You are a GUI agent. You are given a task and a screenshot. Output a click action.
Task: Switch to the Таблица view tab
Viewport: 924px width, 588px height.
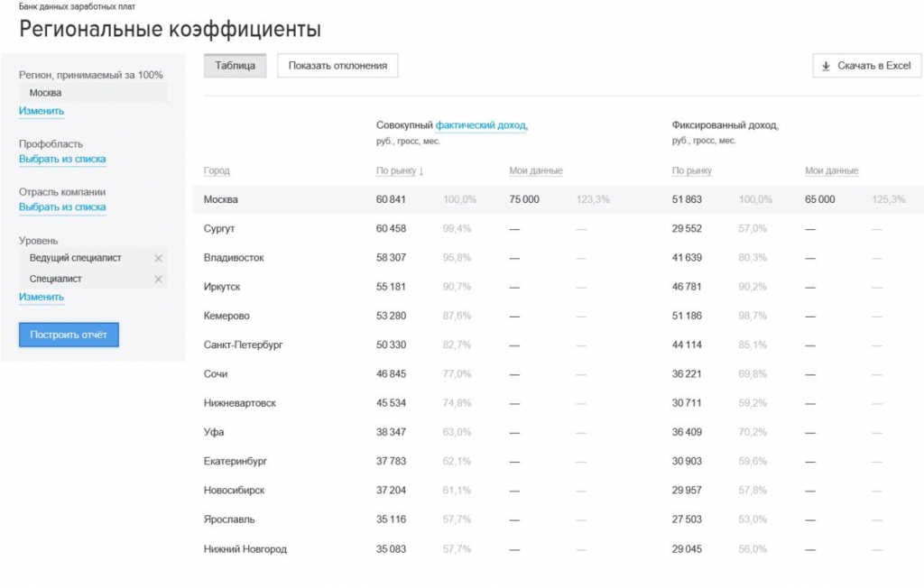click(235, 66)
